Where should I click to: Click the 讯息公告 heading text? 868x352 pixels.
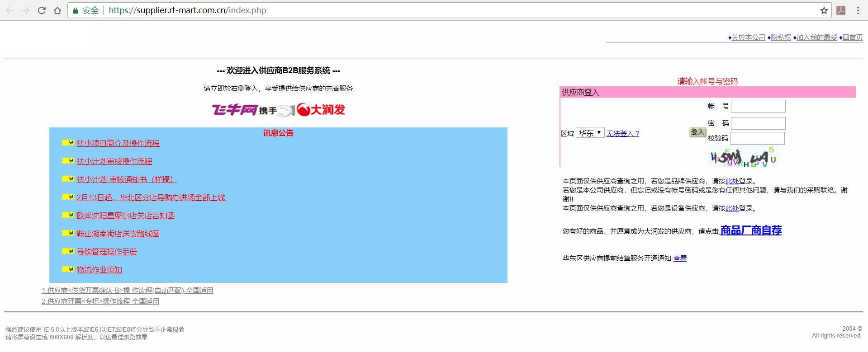click(278, 133)
